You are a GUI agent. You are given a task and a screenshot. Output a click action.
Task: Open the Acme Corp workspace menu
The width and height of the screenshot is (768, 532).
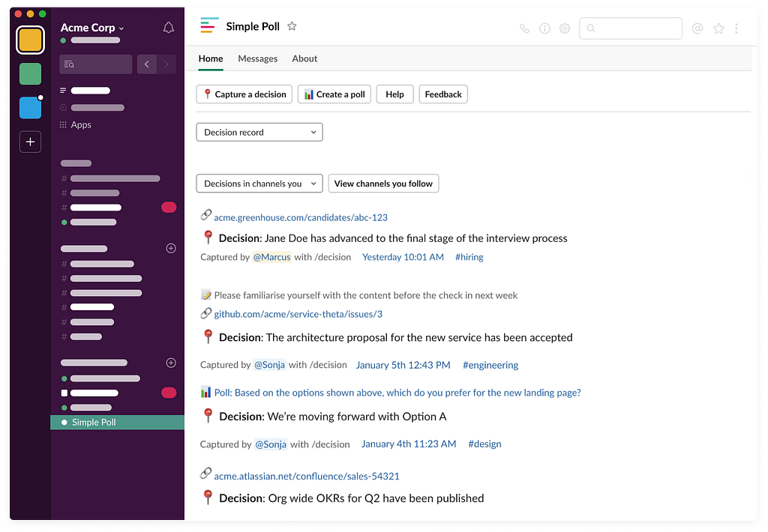[x=92, y=28]
